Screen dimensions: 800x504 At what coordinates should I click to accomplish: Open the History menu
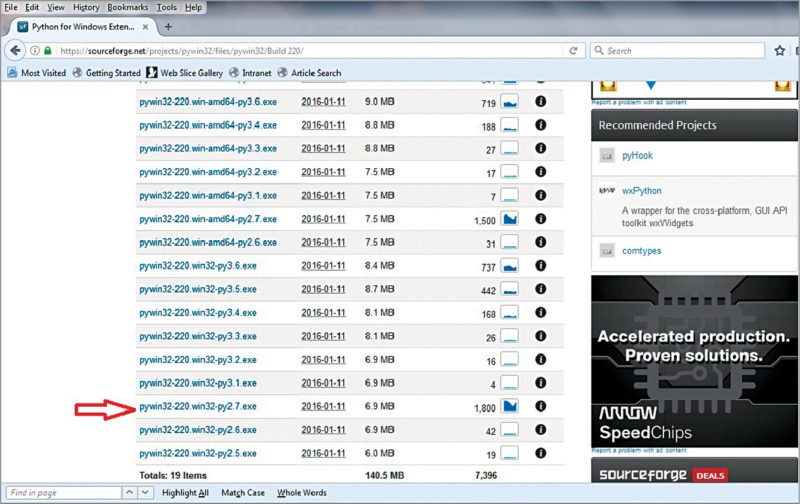[x=84, y=7]
